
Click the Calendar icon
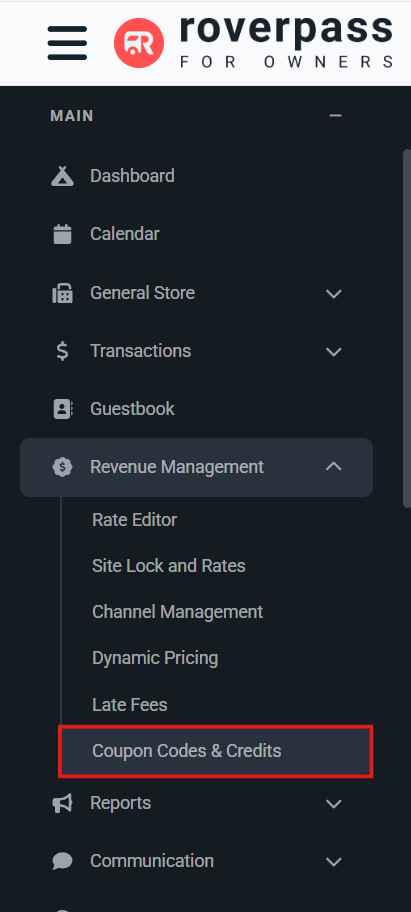tap(62, 234)
